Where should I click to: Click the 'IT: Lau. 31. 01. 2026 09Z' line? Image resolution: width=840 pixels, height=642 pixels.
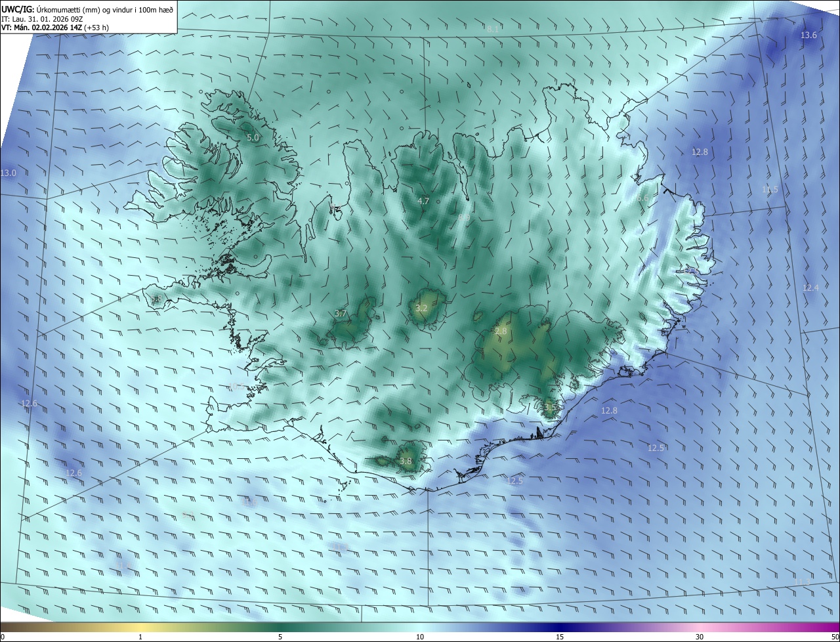pyautogui.click(x=42, y=19)
